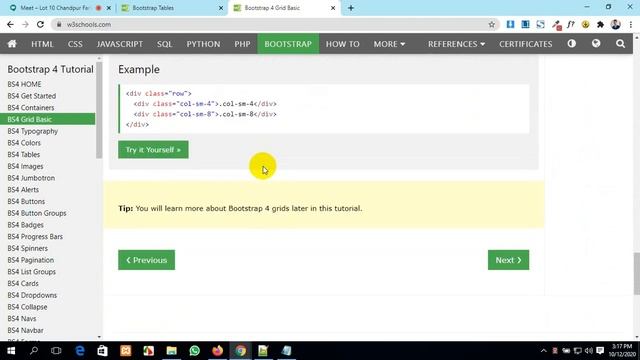Open the volume icon in the system tray
640x360 pixels.
point(589,351)
